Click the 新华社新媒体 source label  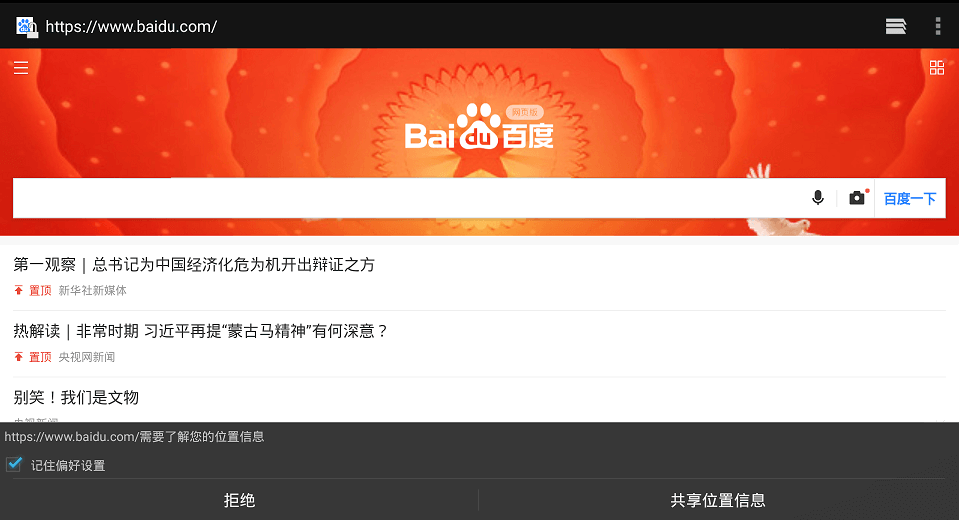point(92,291)
